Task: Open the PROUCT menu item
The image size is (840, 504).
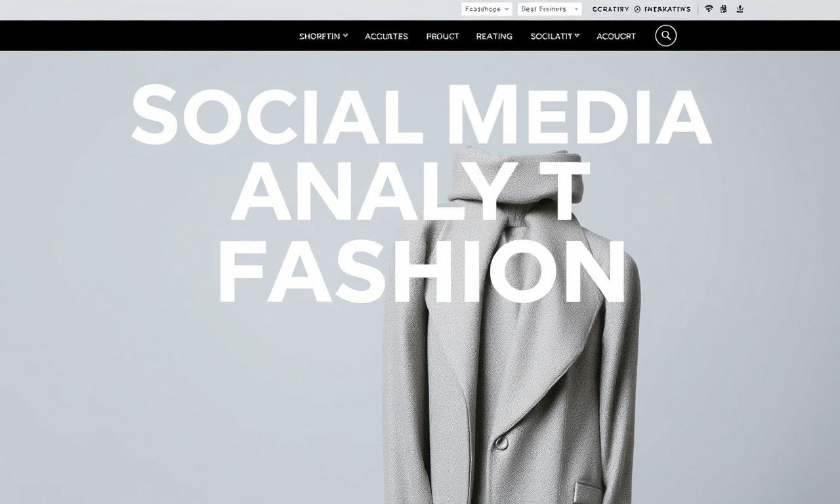Action: pos(442,36)
